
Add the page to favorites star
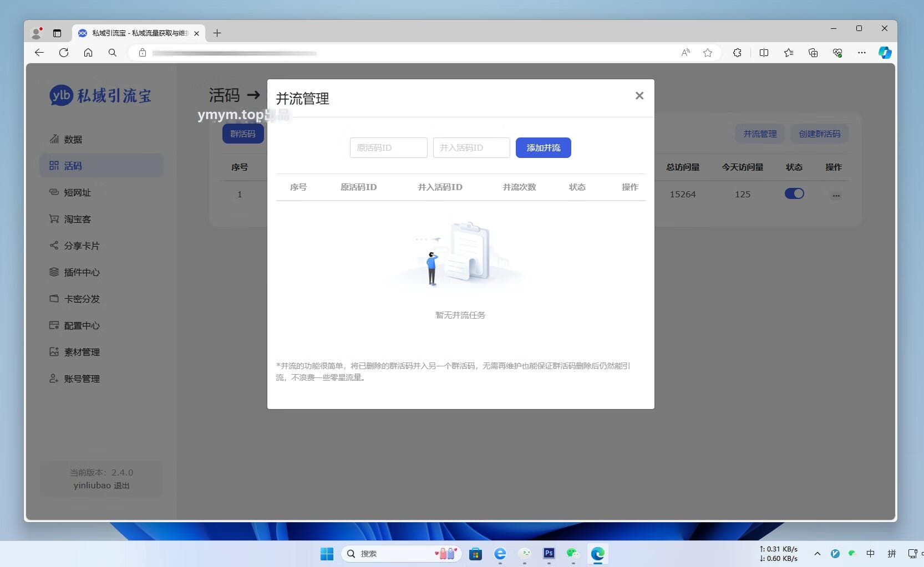[708, 53]
